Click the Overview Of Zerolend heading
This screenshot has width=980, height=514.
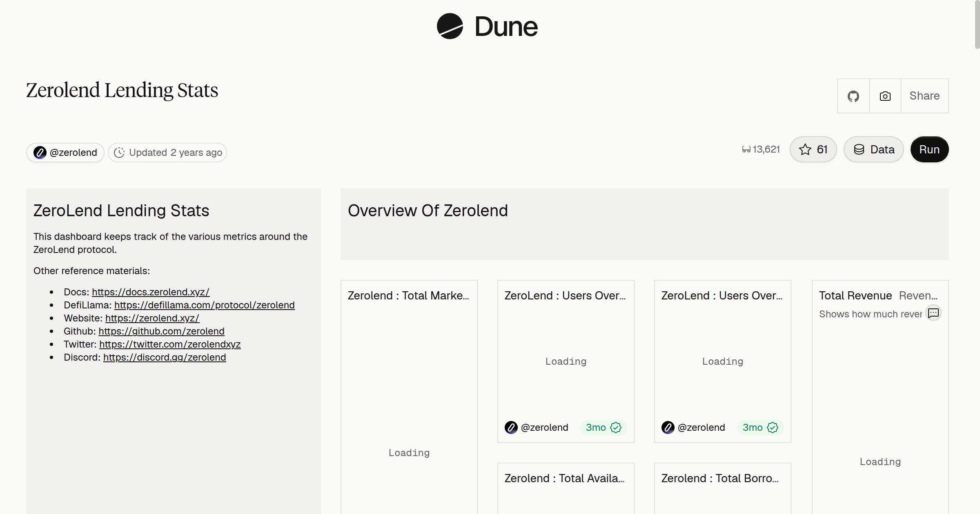(428, 210)
